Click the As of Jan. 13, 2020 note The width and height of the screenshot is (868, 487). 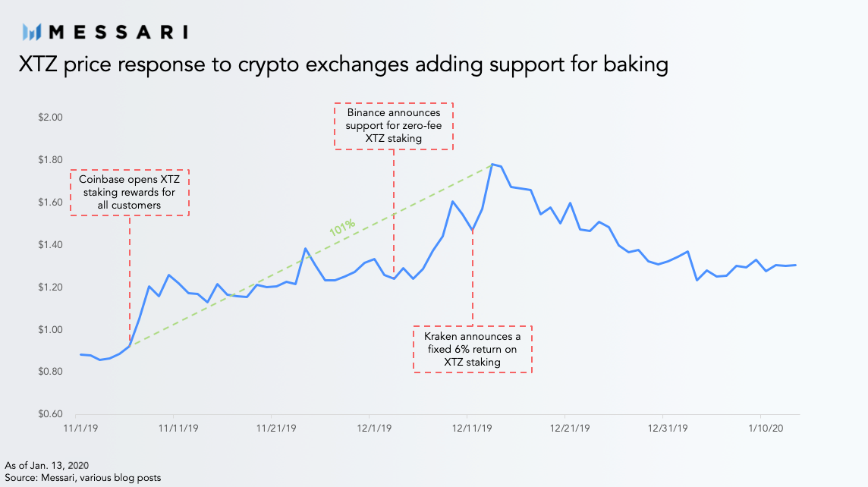pyautogui.click(x=46, y=466)
